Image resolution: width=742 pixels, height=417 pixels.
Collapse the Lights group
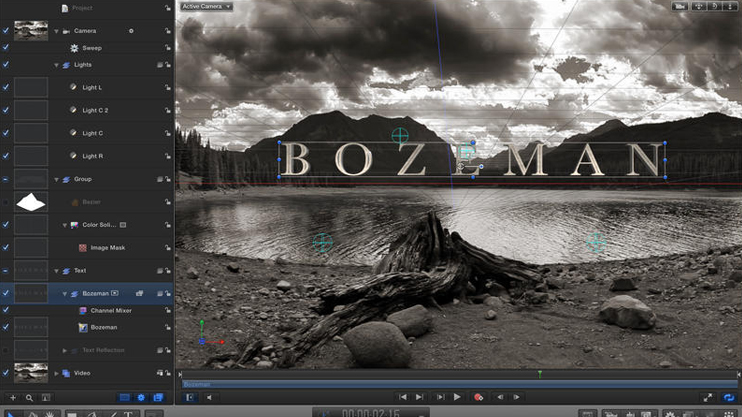point(57,65)
